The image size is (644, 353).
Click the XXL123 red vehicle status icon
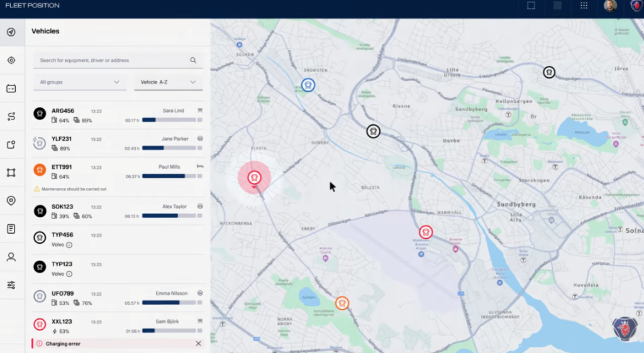click(x=40, y=324)
